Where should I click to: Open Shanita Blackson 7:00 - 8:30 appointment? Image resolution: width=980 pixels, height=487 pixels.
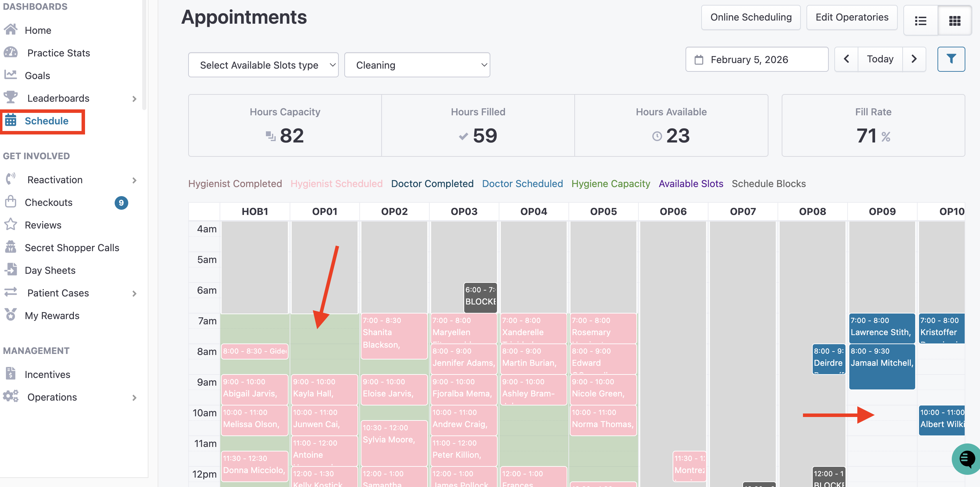[x=394, y=336]
